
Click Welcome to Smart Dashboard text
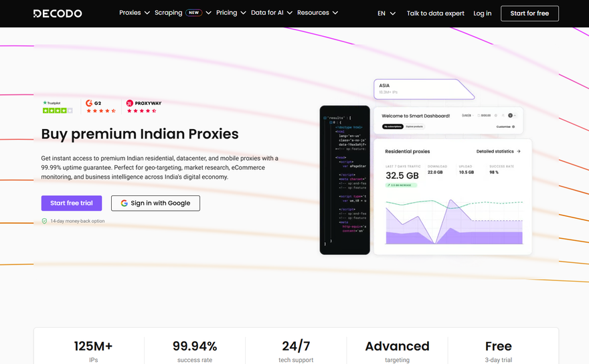pos(416,116)
